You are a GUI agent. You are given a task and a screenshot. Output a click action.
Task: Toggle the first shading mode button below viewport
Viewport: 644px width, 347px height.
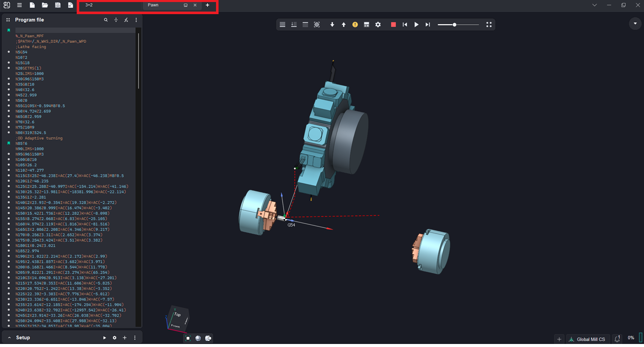point(188,338)
